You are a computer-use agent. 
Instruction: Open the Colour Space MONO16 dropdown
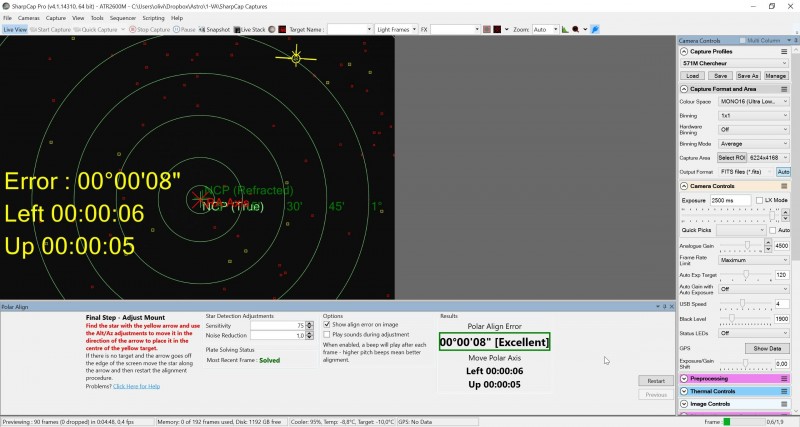(x=754, y=102)
